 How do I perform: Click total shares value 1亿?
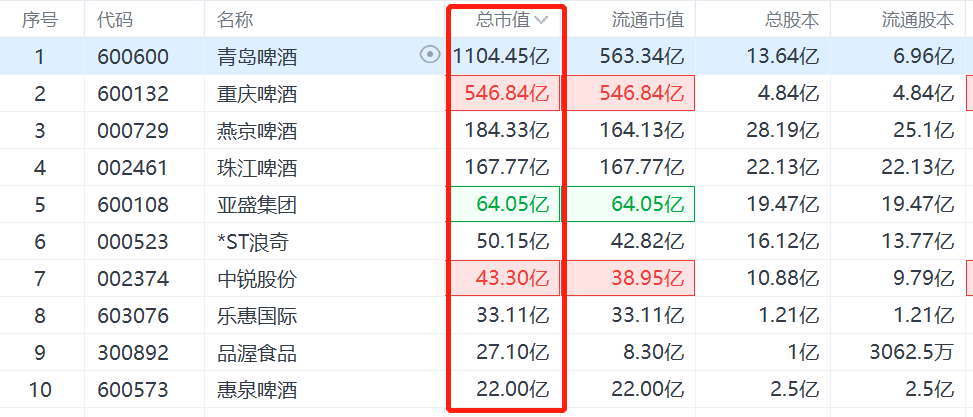[x=804, y=353]
